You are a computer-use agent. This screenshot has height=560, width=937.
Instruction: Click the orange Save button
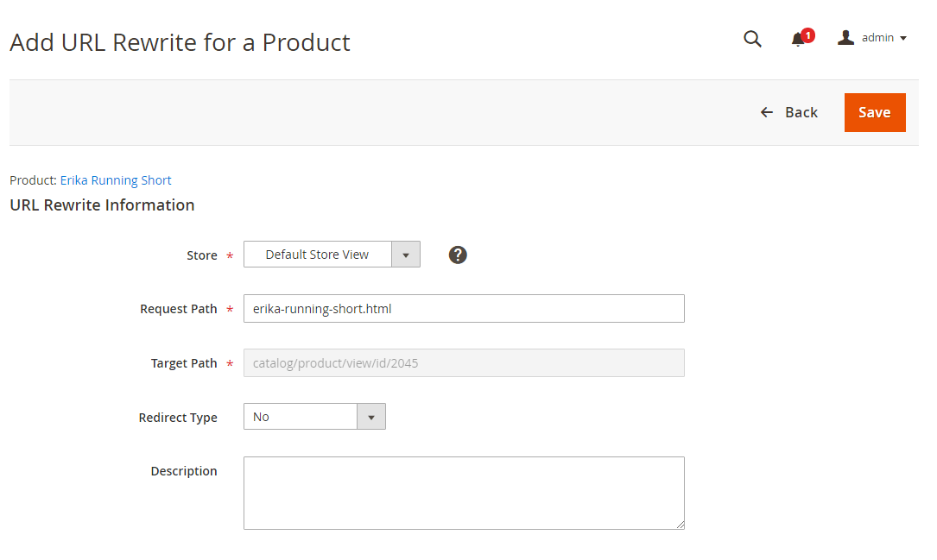(x=875, y=112)
